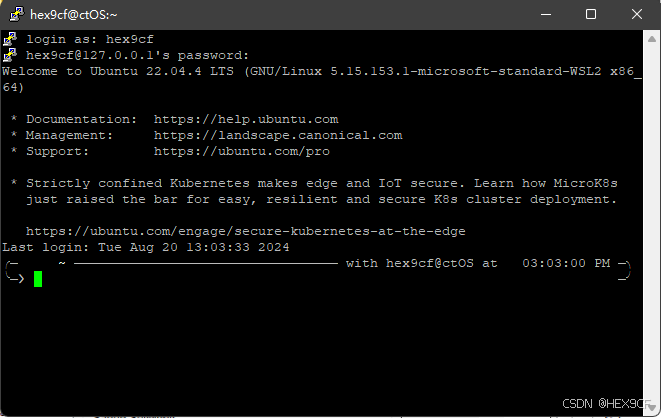Image resolution: width=661 pixels, height=418 pixels.
Task: Maximize the hex9cf@ctOS terminal window
Action: point(591,14)
